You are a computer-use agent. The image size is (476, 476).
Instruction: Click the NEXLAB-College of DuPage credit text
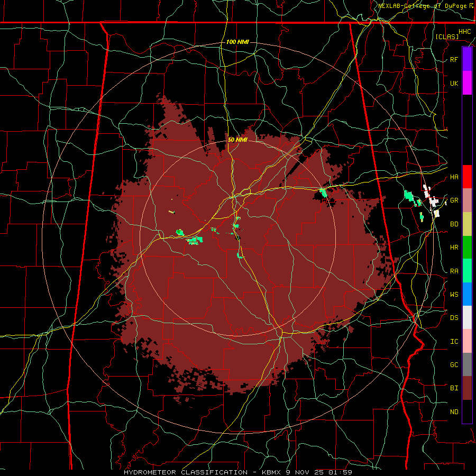pyautogui.click(x=426, y=6)
